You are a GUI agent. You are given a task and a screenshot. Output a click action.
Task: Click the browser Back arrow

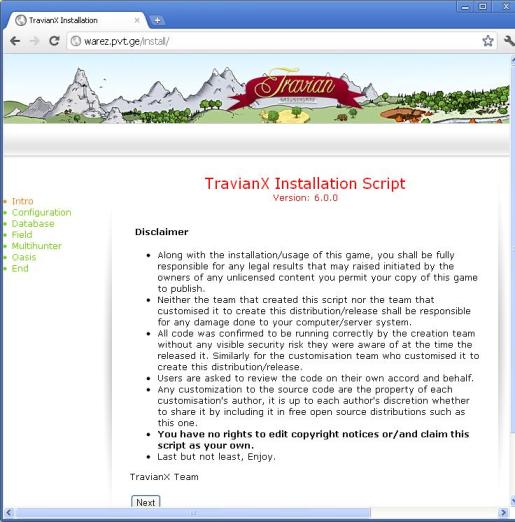click(15, 41)
